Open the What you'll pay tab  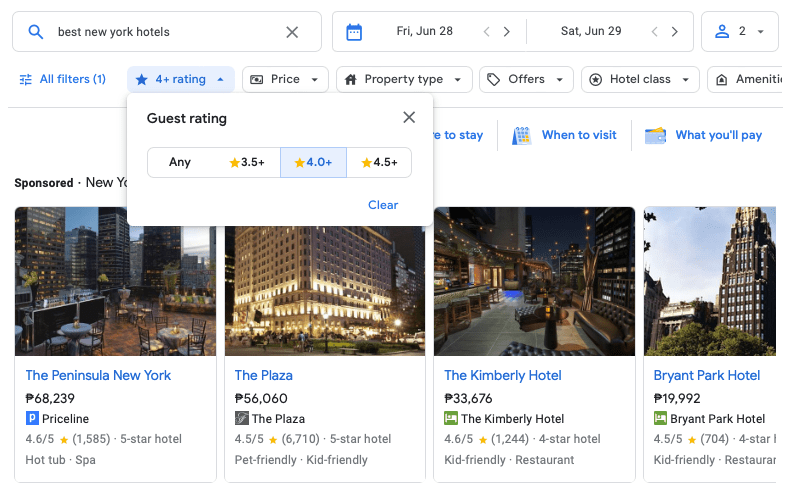[x=703, y=135]
